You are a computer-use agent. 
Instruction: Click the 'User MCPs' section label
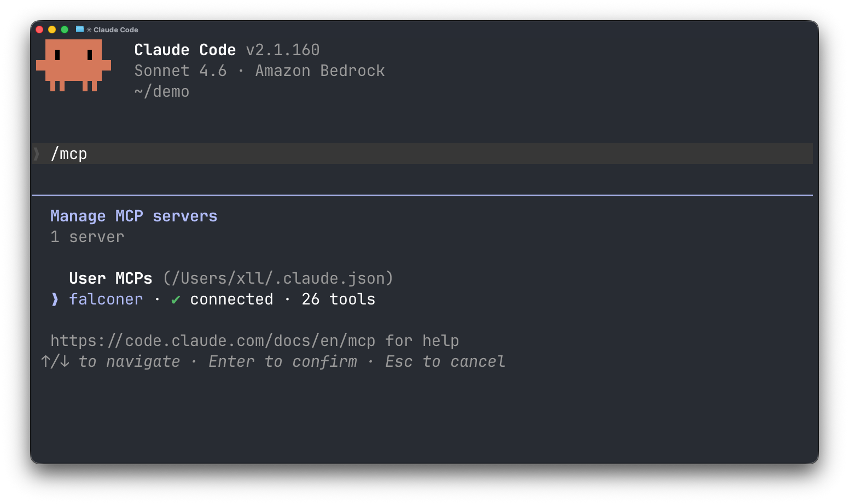click(x=111, y=279)
